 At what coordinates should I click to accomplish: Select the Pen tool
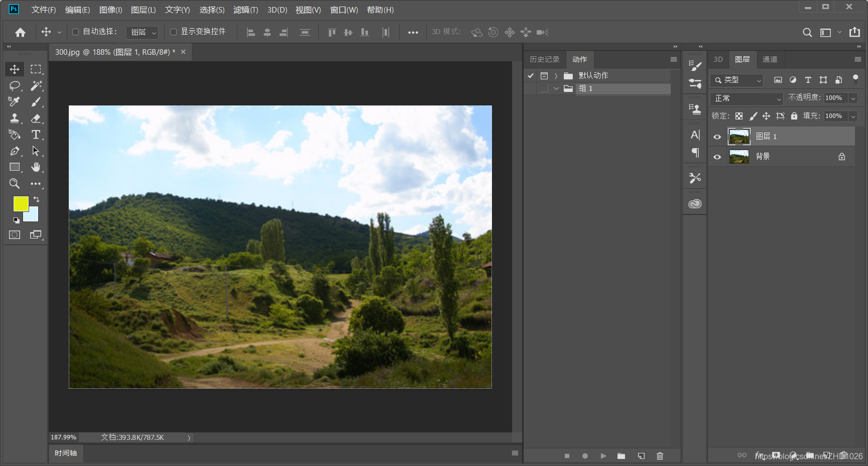[15, 151]
